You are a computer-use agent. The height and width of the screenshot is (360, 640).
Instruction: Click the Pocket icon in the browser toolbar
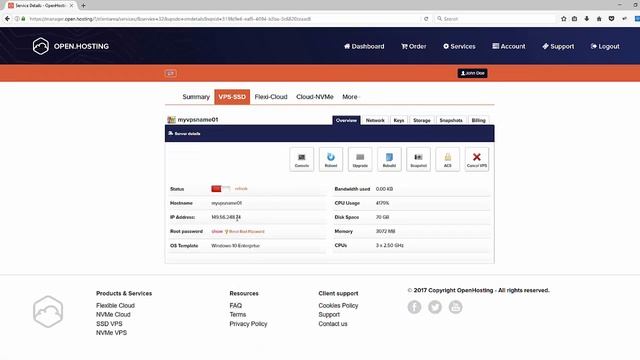click(x=611, y=19)
